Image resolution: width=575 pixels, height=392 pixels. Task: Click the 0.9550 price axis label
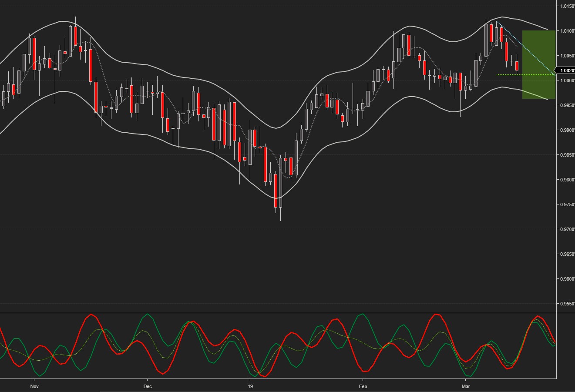pyautogui.click(x=568, y=304)
